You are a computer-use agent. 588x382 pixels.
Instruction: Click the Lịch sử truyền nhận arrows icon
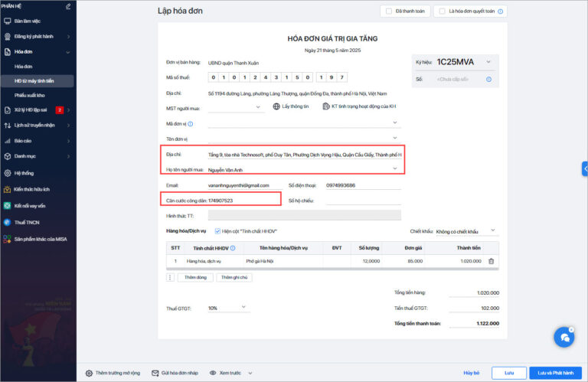click(x=7, y=126)
